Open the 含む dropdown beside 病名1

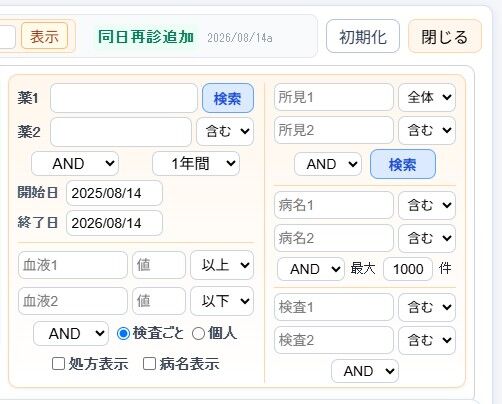[x=427, y=205]
